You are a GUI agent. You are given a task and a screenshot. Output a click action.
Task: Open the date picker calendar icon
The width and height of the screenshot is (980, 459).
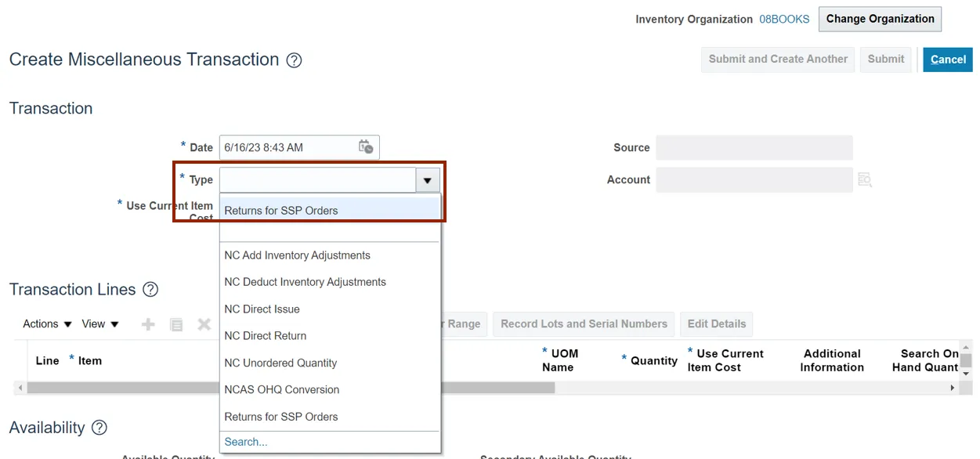[366, 147]
